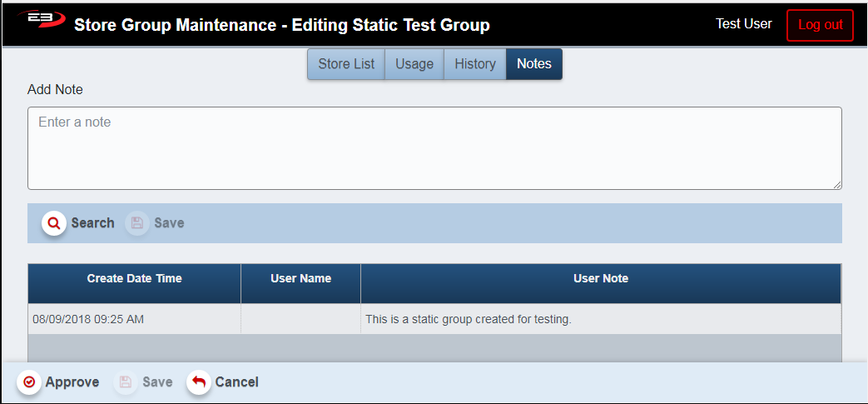
Task: Switch to the Store List tab
Action: (x=346, y=64)
